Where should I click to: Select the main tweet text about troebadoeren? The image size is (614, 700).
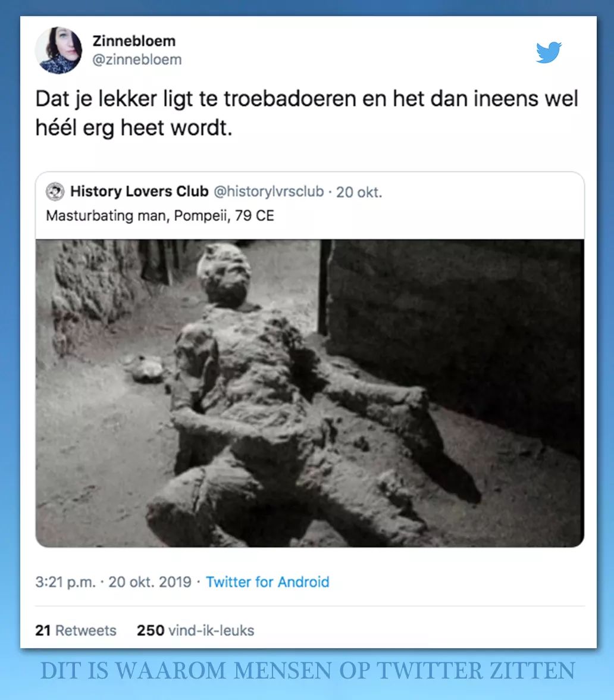(x=307, y=113)
